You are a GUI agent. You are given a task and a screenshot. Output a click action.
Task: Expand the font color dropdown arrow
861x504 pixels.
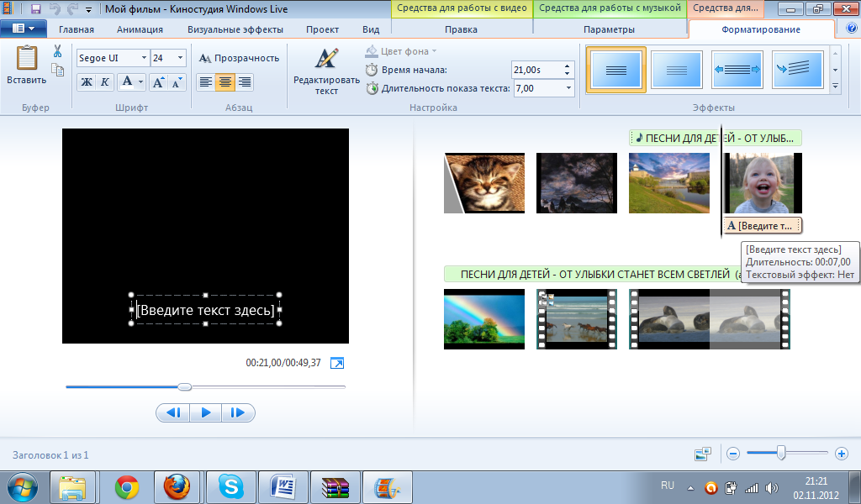coord(141,82)
